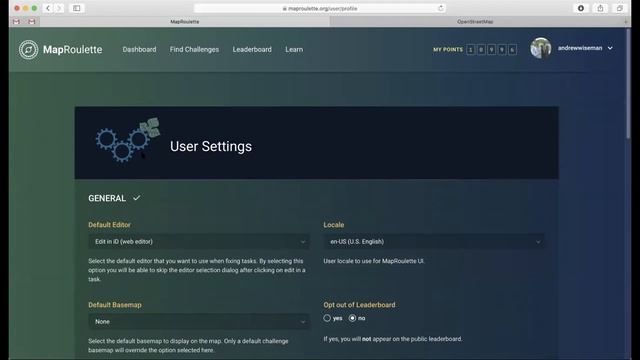Toggle the Safari sidebar button
This screenshot has height=360, width=640.
tap(77, 8)
